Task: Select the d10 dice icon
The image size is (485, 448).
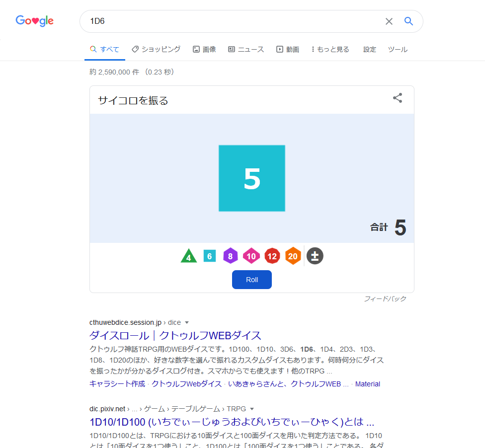Action: [251, 256]
